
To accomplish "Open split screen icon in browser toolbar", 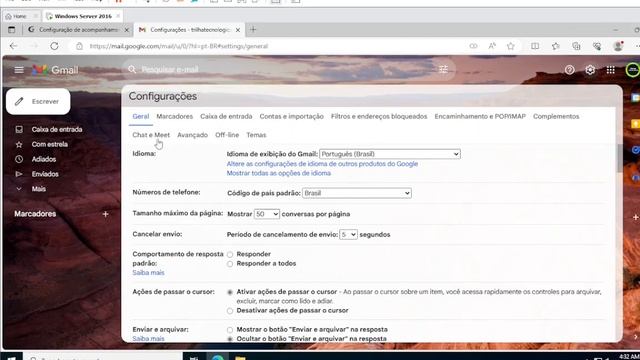I will click(535, 46).
